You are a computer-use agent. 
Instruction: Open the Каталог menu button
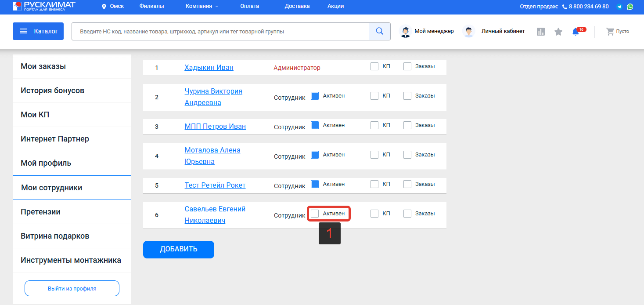click(x=38, y=31)
